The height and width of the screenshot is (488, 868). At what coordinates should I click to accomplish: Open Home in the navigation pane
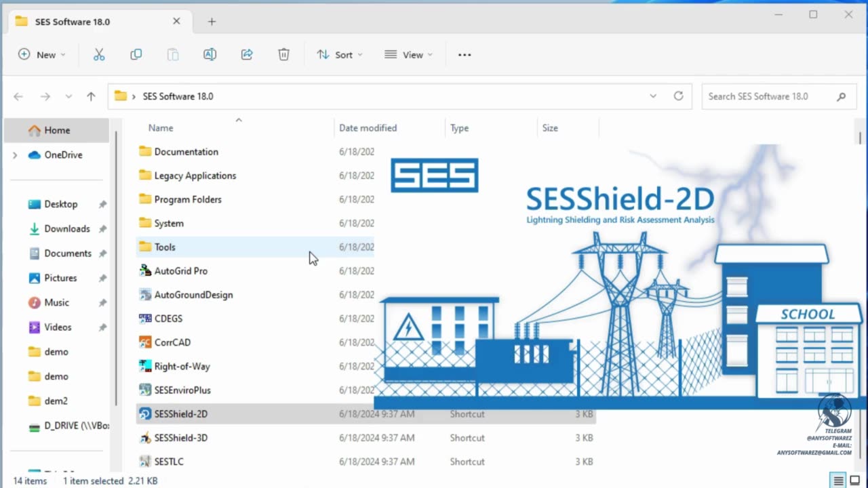tap(56, 130)
